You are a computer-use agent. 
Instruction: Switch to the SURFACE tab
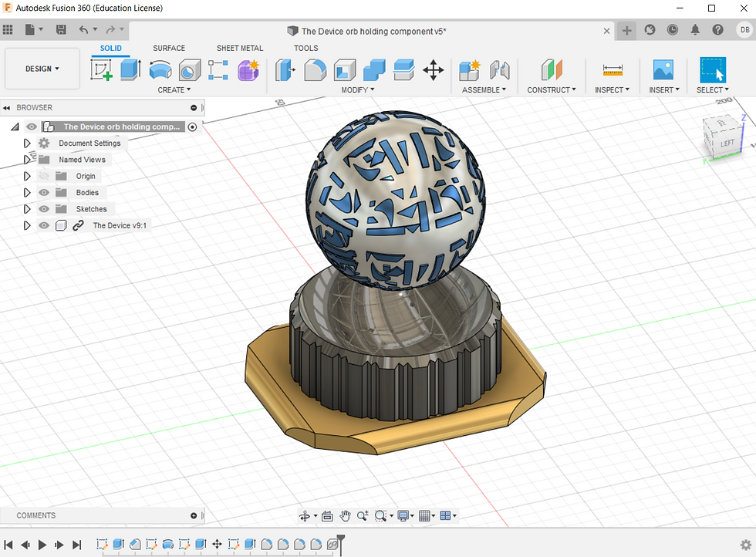[169, 48]
